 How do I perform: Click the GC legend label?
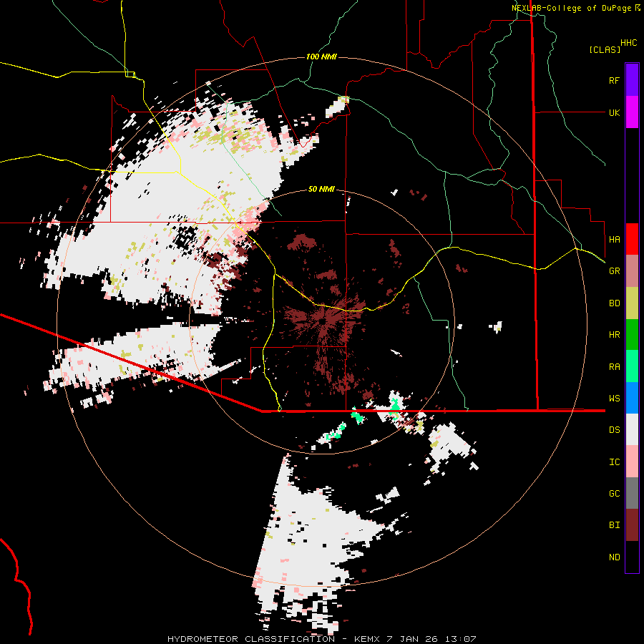(x=614, y=493)
